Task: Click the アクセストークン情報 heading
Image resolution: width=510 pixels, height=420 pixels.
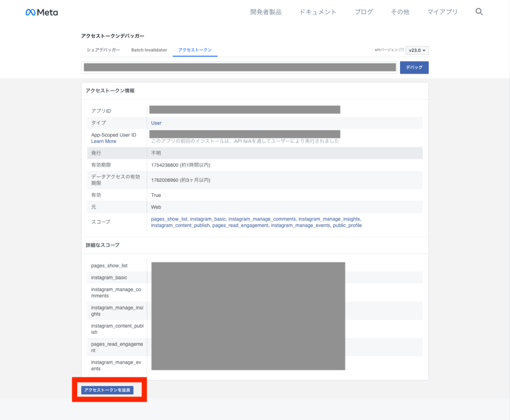Action: [x=110, y=91]
